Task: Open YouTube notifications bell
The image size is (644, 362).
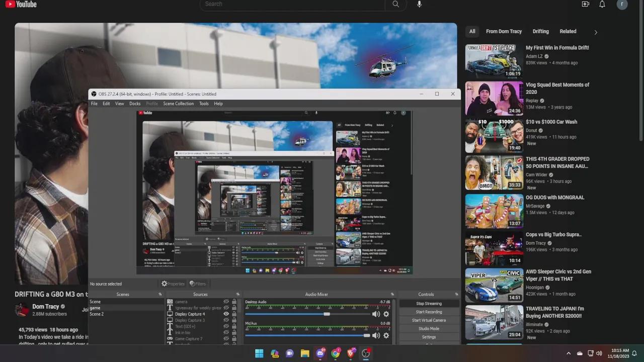Action: [x=602, y=4]
